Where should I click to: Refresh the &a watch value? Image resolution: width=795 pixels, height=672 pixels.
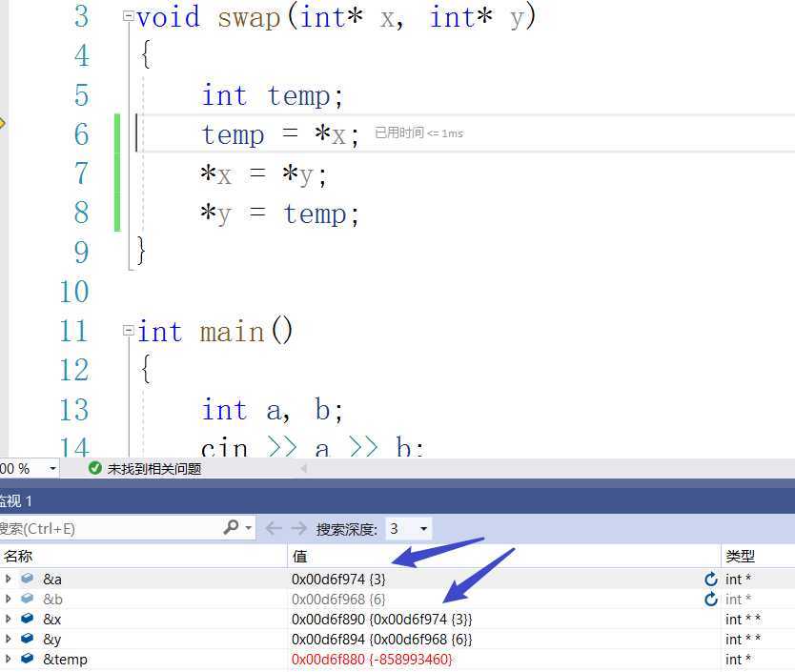point(711,579)
